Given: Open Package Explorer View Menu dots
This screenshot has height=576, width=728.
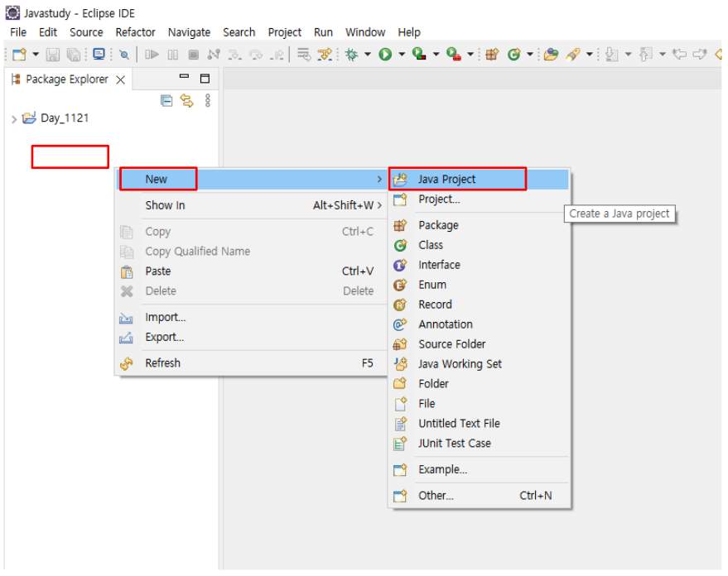Looking at the screenshot, I should (208, 101).
